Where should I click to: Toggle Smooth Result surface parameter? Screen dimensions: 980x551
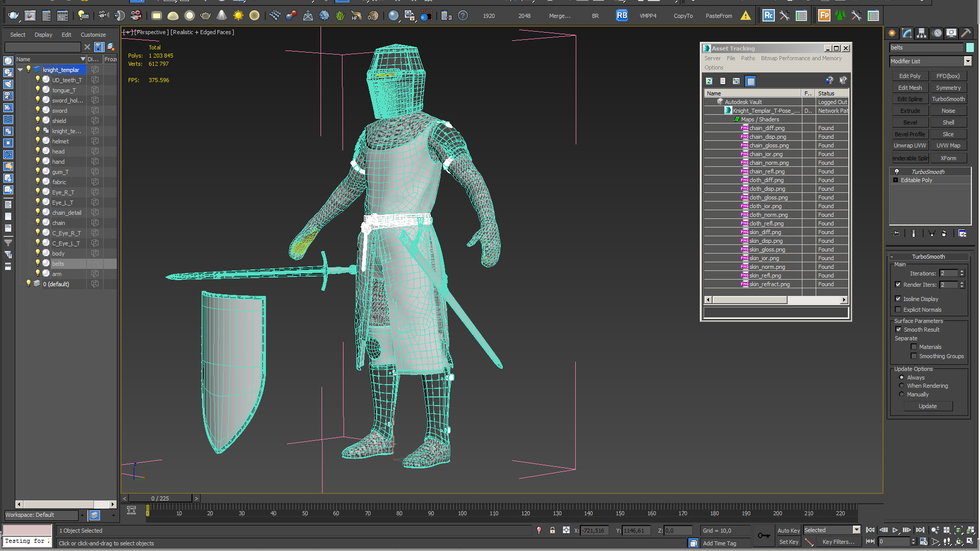[x=898, y=329]
